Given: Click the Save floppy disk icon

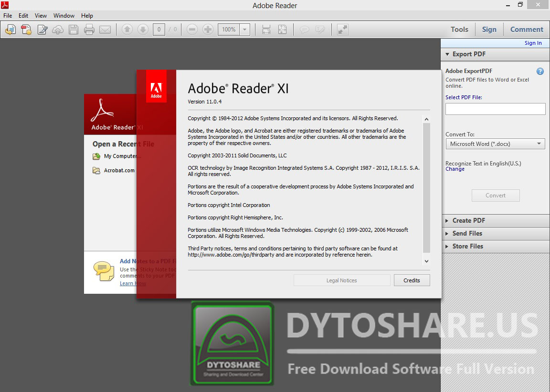Looking at the screenshot, I should pyautogui.click(x=74, y=30).
